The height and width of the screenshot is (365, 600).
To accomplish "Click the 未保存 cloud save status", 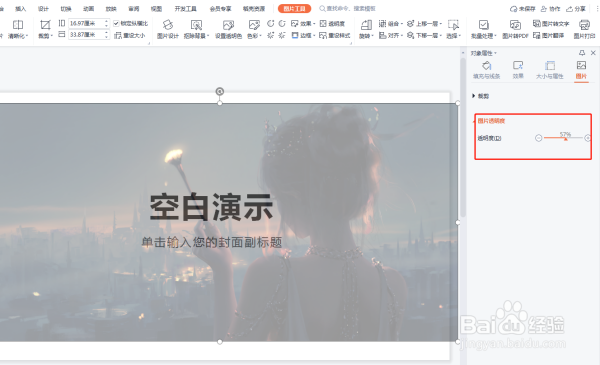I will click(522, 9).
